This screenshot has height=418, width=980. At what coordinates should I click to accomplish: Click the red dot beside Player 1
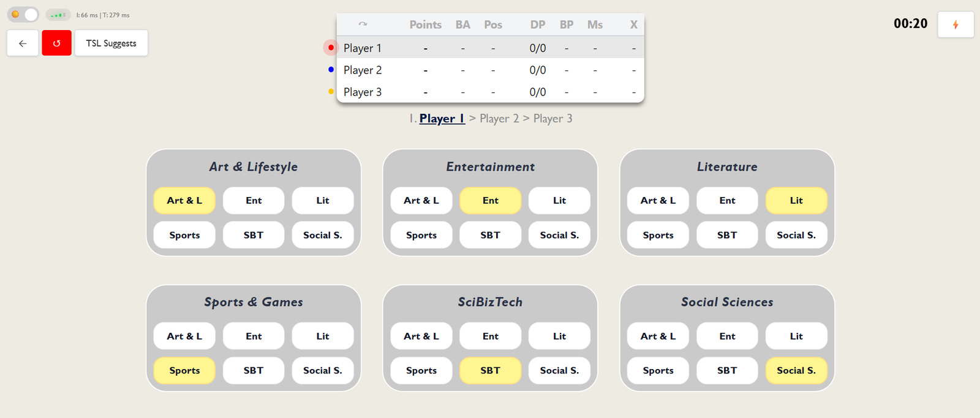331,48
